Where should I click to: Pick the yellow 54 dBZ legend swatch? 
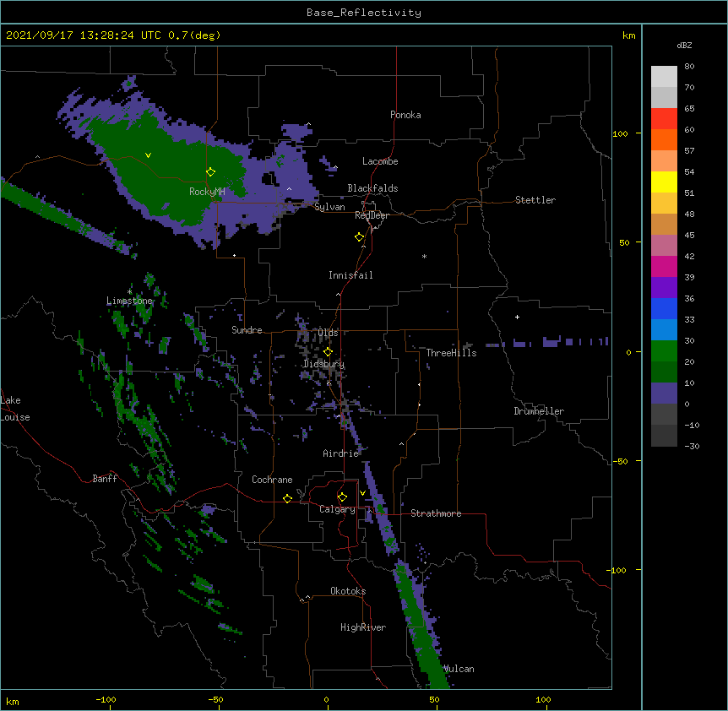pyautogui.click(x=664, y=182)
